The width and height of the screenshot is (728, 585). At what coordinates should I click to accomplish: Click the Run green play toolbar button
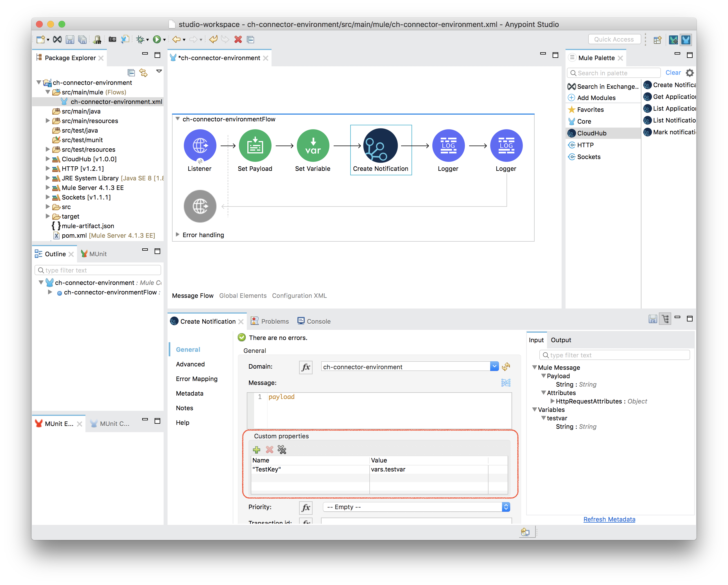pyautogui.click(x=157, y=40)
